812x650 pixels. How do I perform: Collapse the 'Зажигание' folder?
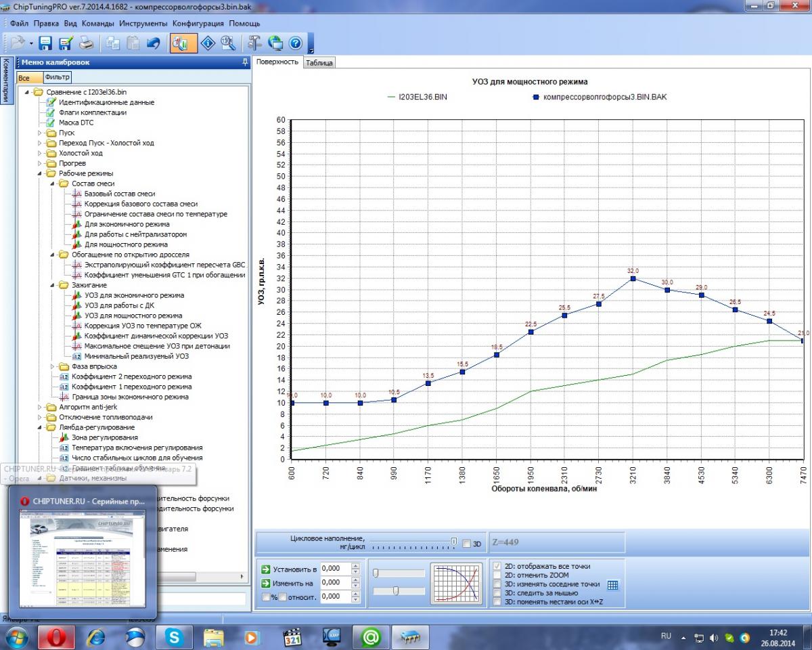(x=52, y=285)
